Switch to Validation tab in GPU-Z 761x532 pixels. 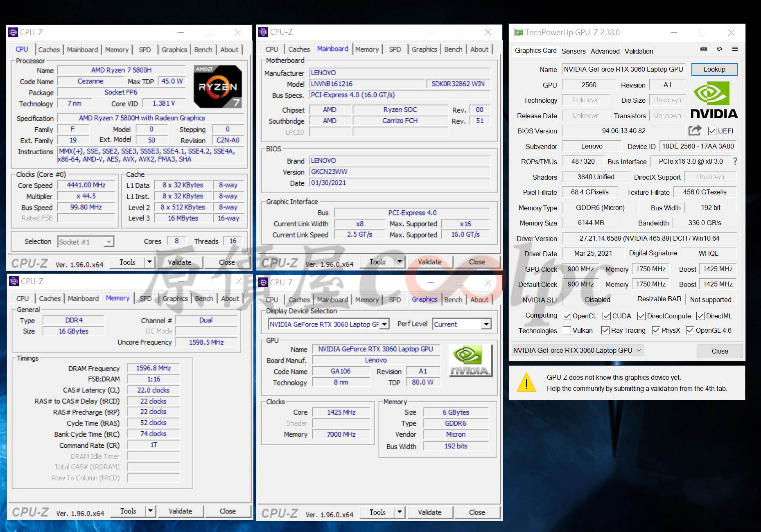(x=639, y=51)
